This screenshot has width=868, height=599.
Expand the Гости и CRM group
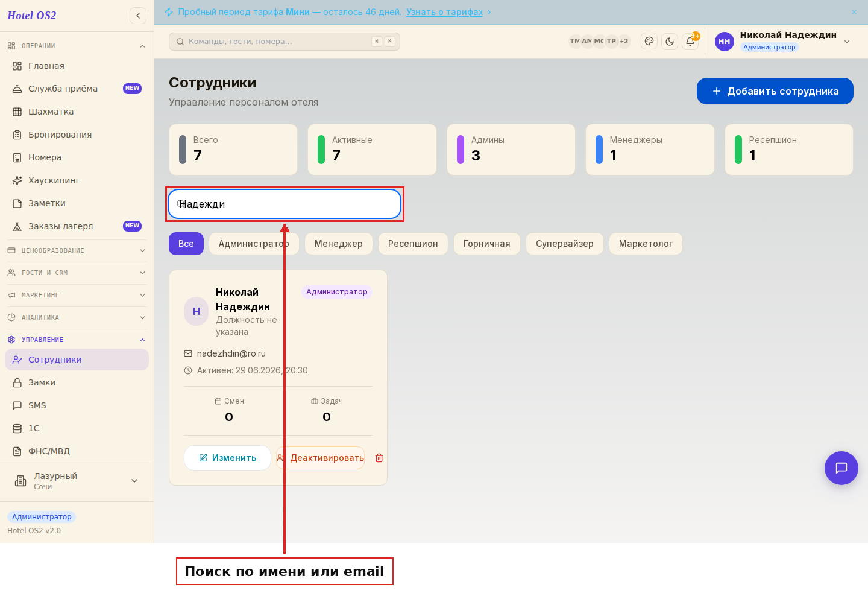[77, 273]
